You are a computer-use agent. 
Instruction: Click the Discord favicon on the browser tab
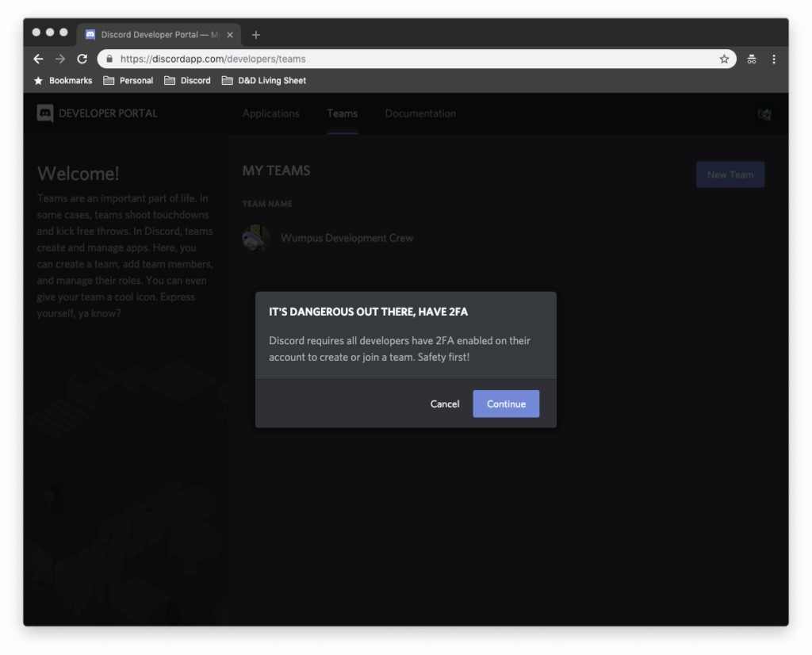(x=90, y=35)
